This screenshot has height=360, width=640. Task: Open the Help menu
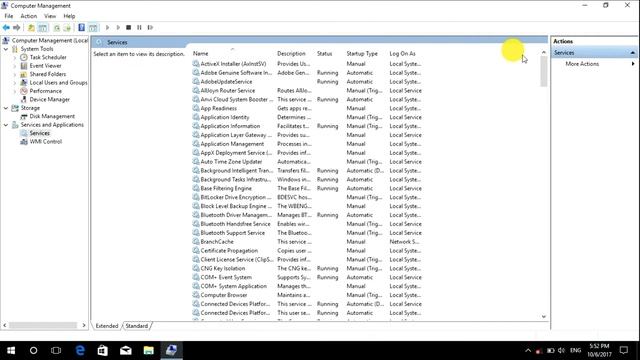69,16
